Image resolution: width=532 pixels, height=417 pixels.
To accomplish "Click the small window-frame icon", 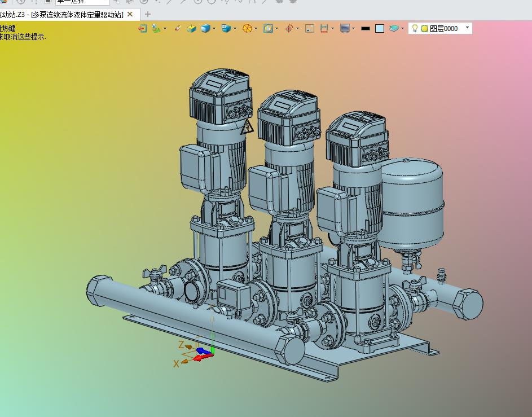I will click(x=309, y=29).
